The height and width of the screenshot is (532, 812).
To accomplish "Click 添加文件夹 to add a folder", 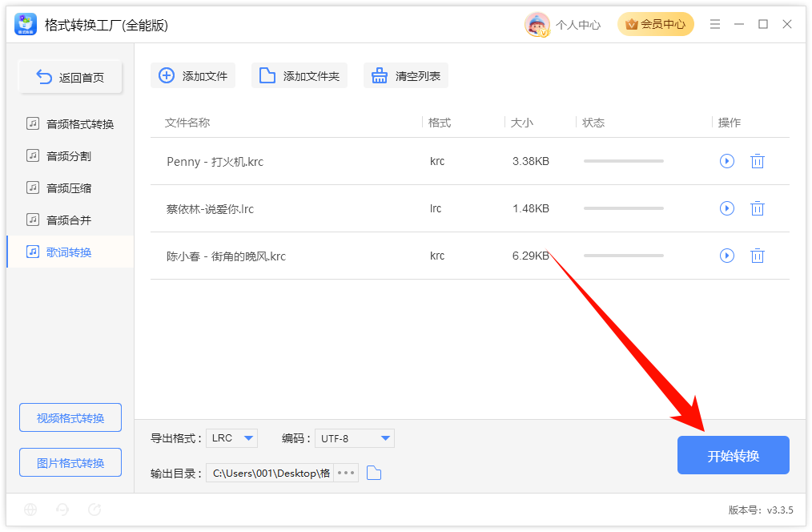I will coord(299,75).
